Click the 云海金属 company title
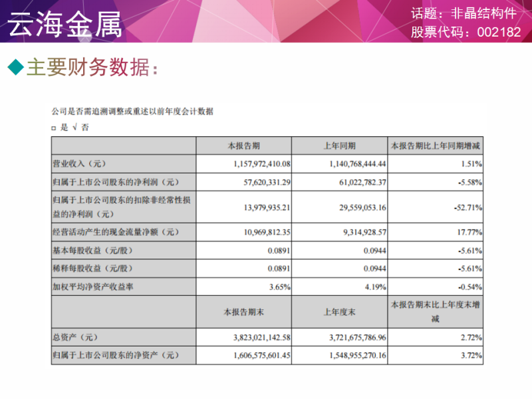This screenshot has width=532, height=399. 65,24
